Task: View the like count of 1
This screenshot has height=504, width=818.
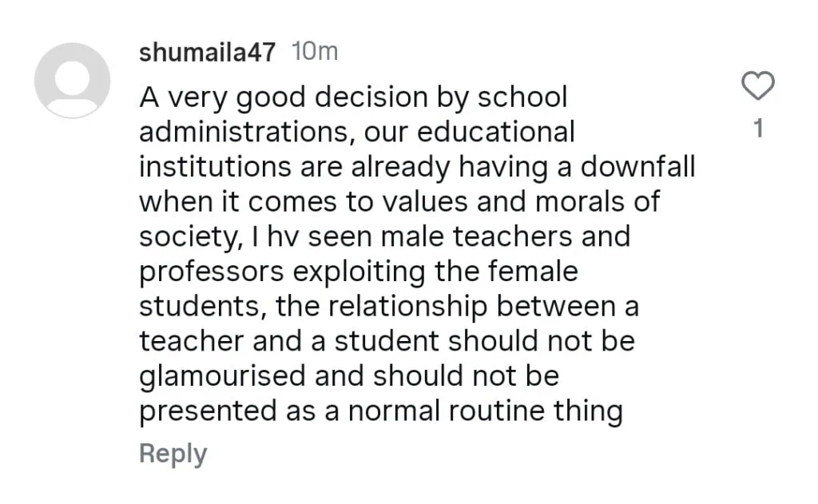Action: pos(759,129)
